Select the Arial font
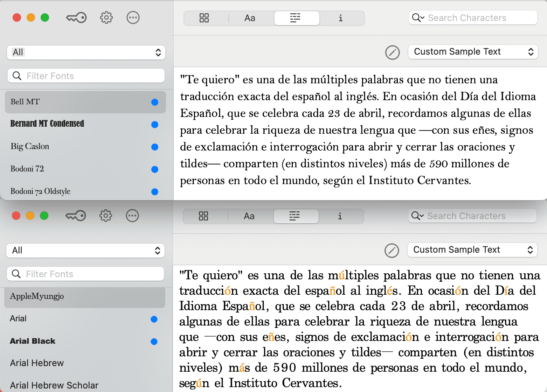 [85, 319]
